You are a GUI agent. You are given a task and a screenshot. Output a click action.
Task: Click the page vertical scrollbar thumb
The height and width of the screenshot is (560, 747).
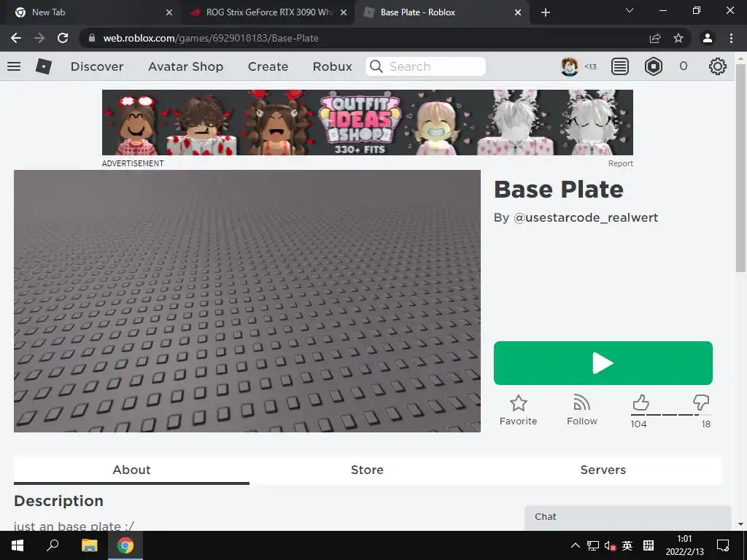tap(740, 168)
